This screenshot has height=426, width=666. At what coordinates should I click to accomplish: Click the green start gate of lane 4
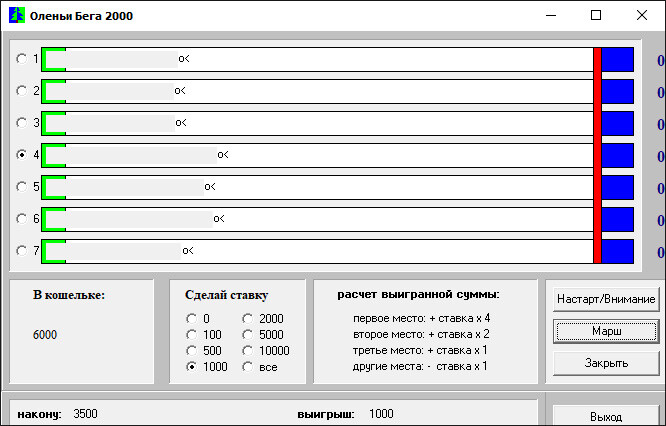point(54,155)
